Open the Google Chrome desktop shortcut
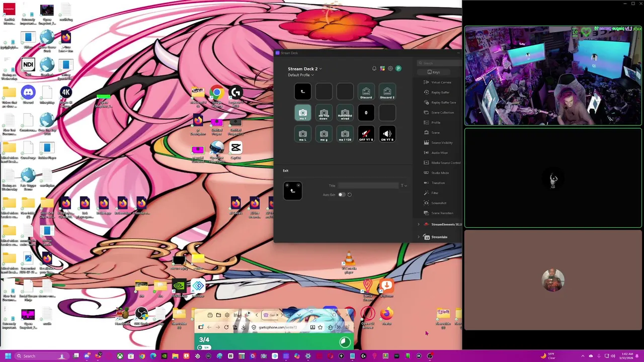The image size is (644, 362). pos(217,96)
